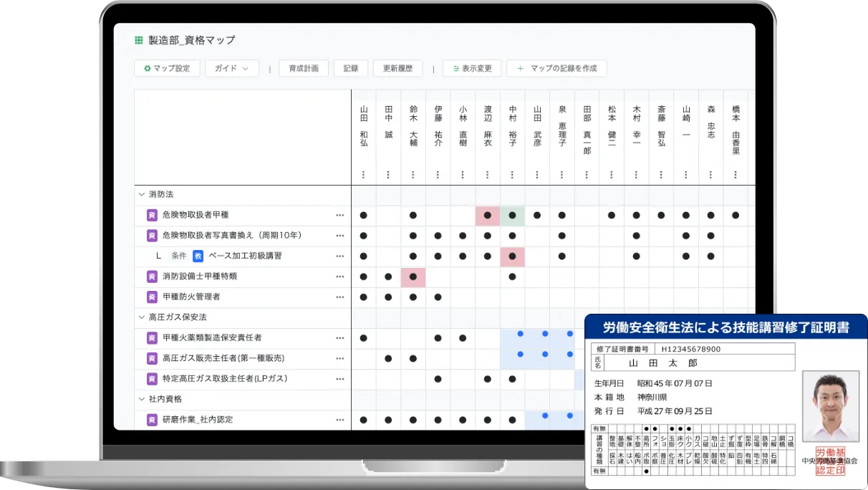Click the pink cell for 渡辺麻衣 in 危険物取扱者甲種
The height and width of the screenshot is (490, 868).
click(x=488, y=215)
